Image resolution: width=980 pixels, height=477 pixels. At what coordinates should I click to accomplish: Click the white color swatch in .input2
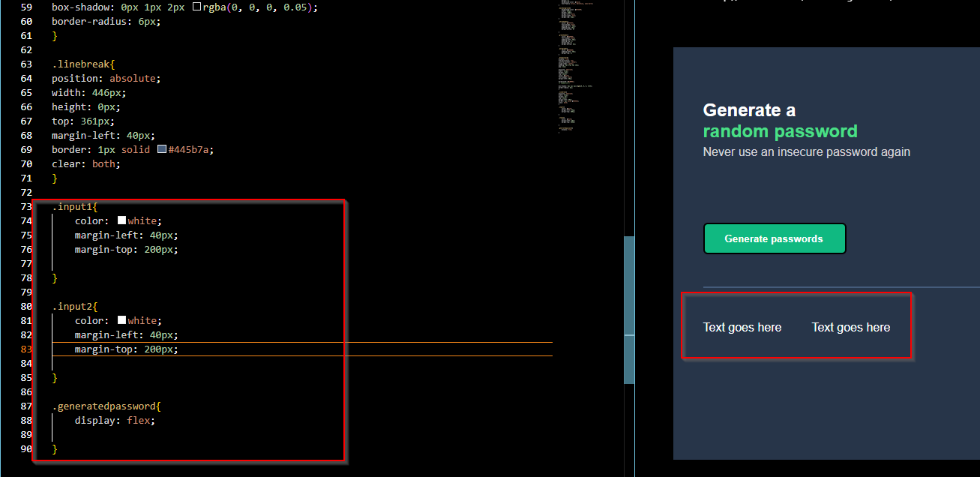coord(121,320)
